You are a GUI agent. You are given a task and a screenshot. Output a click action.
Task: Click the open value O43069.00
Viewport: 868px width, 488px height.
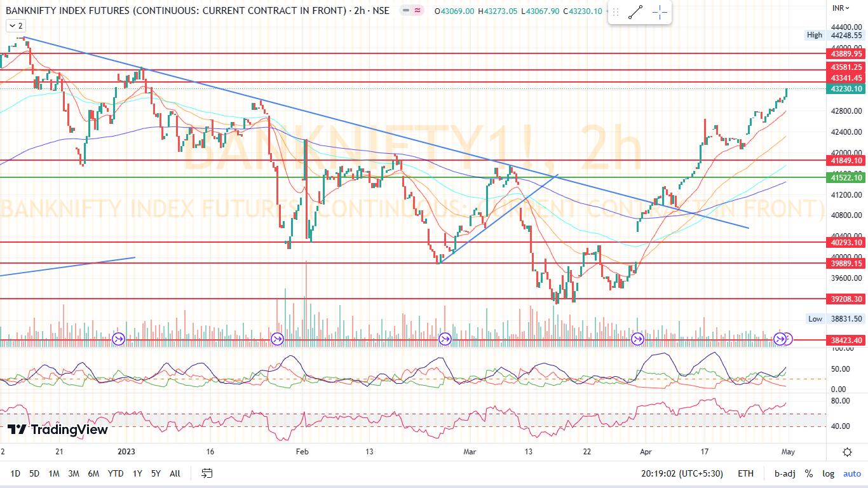(x=455, y=11)
